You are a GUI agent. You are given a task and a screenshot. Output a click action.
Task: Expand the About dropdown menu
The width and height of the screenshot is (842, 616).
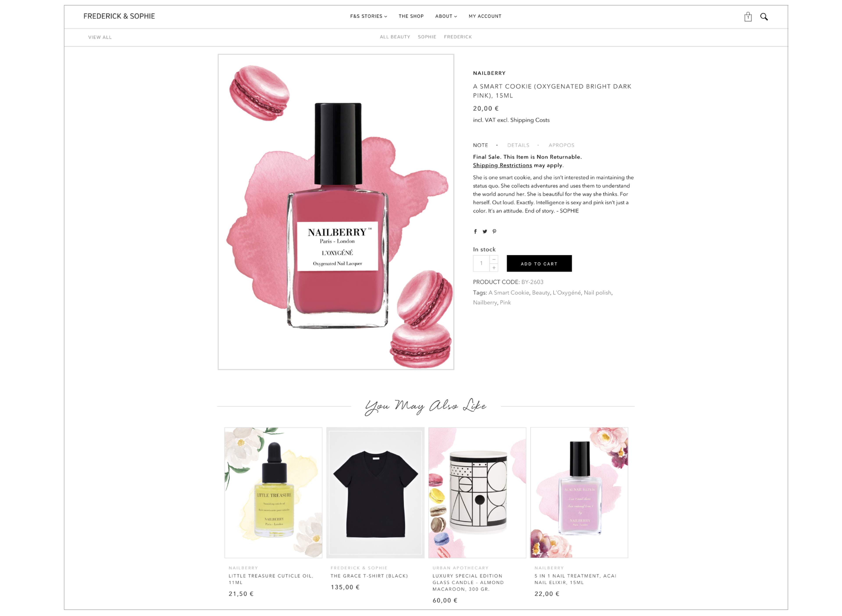(446, 16)
